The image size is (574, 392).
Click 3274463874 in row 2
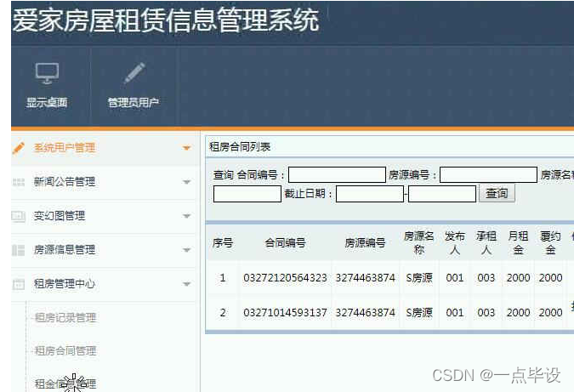click(x=366, y=313)
